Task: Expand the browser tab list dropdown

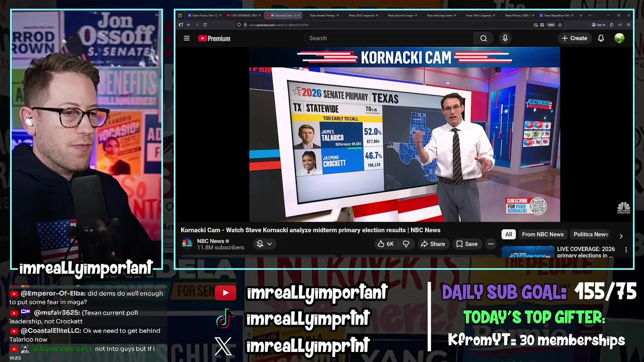Action: pos(590,16)
